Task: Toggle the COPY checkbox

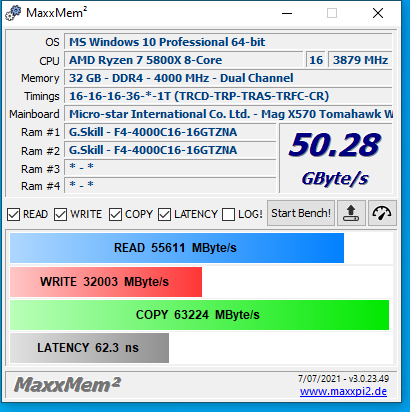Action: click(x=115, y=214)
